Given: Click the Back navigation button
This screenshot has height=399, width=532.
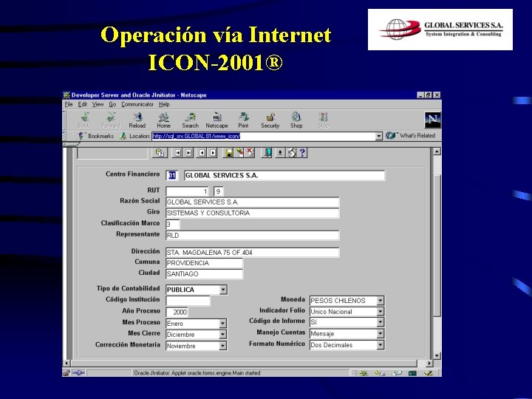Looking at the screenshot, I should 83,120.
